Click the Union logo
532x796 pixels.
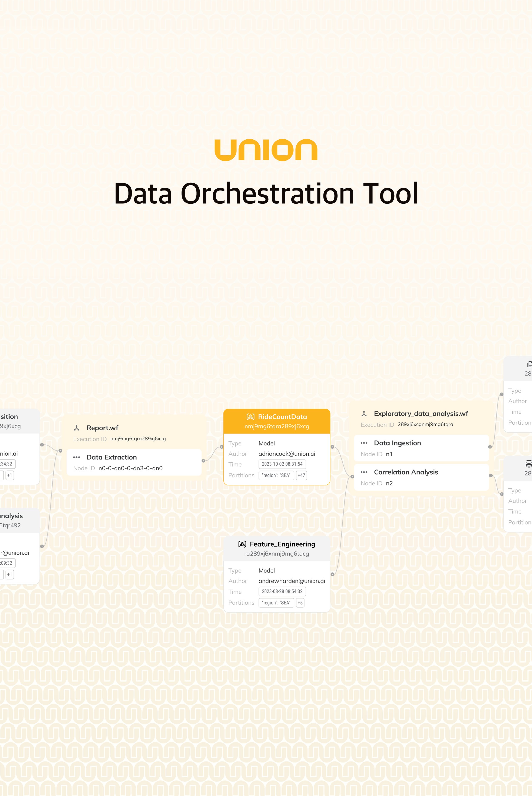[266, 150]
